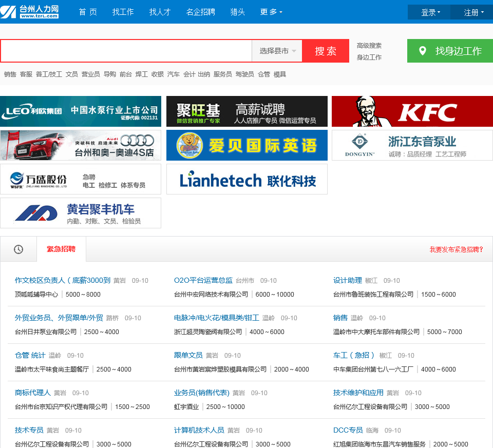
Task: Open 猎头 in the navigation bar
Action: click(237, 12)
